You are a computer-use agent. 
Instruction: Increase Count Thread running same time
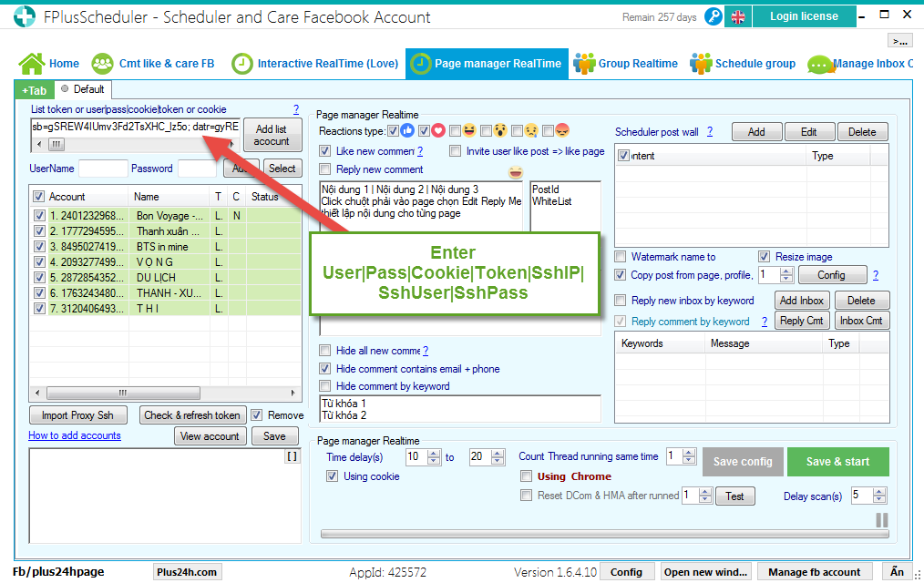pos(689,452)
